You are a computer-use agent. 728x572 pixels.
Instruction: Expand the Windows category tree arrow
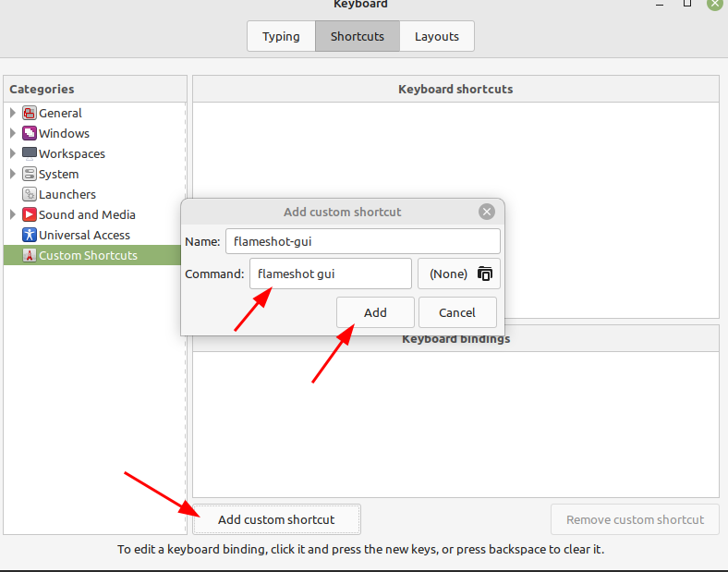point(13,133)
